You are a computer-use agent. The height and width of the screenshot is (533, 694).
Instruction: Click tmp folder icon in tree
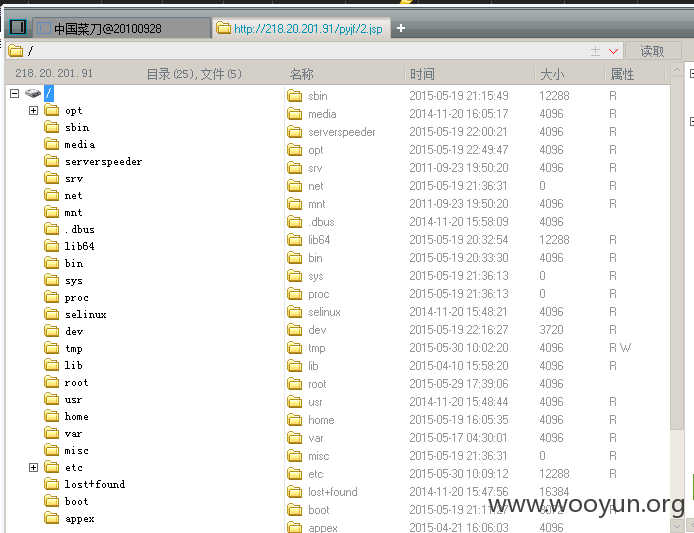click(52, 348)
